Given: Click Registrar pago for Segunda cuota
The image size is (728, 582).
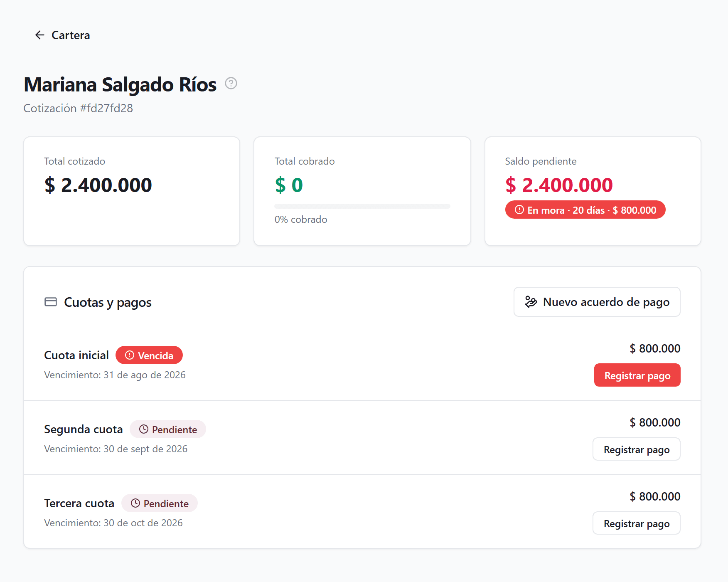Looking at the screenshot, I should 637,449.
